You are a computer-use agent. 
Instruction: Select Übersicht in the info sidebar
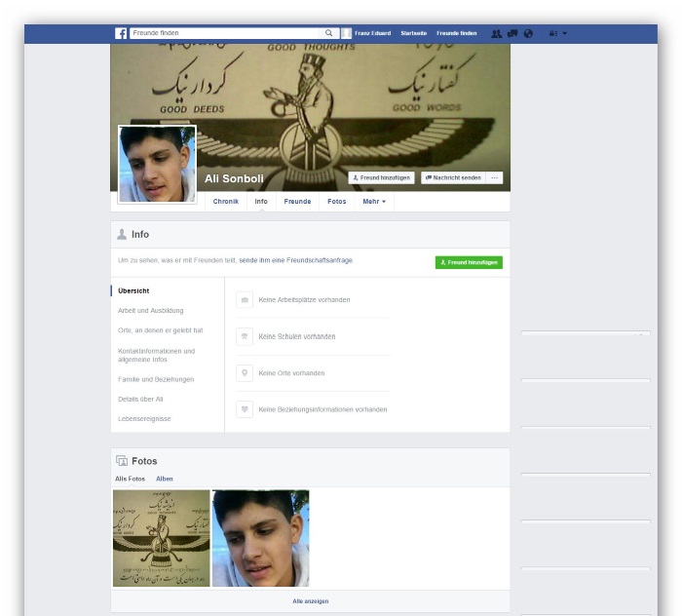pos(133,290)
